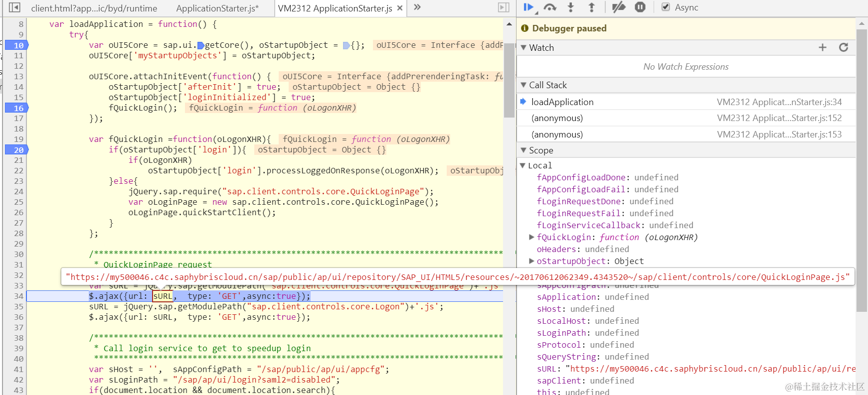Click sLoginPath variable on line 42

(x=133, y=380)
